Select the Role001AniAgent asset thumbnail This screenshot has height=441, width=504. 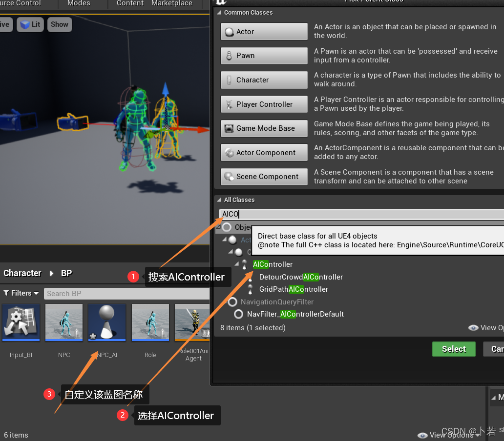192,322
